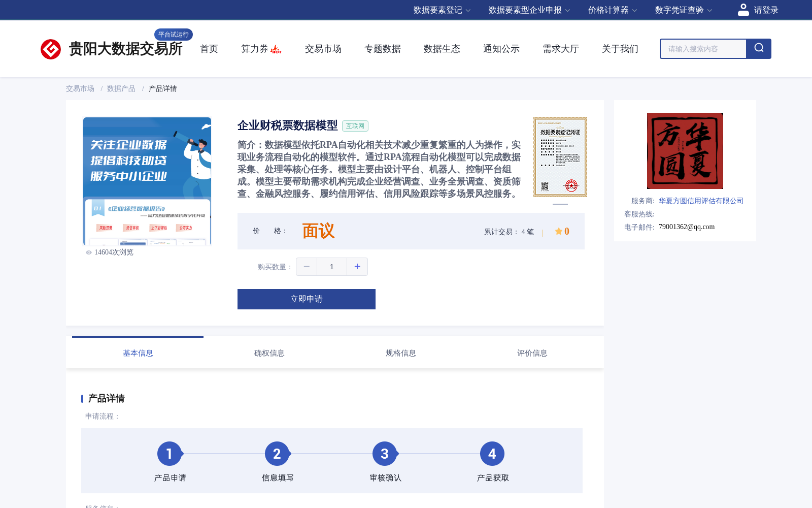The height and width of the screenshot is (508, 812).
Task: Click the 企业财税票数据模型 title
Action: (x=288, y=125)
